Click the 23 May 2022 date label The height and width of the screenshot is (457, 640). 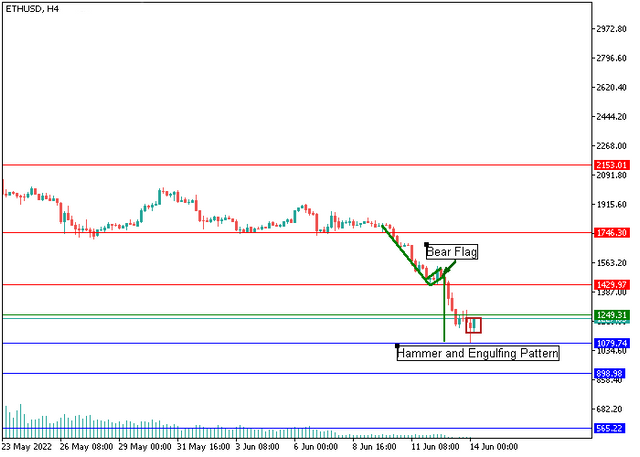coord(27,447)
